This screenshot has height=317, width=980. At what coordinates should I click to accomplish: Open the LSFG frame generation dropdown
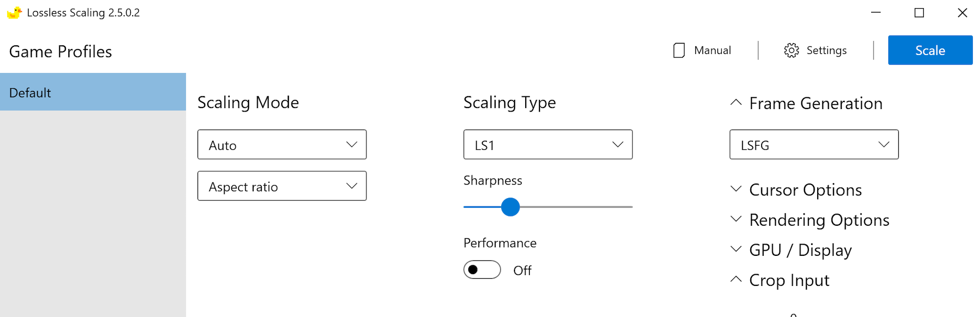pos(814,145)
